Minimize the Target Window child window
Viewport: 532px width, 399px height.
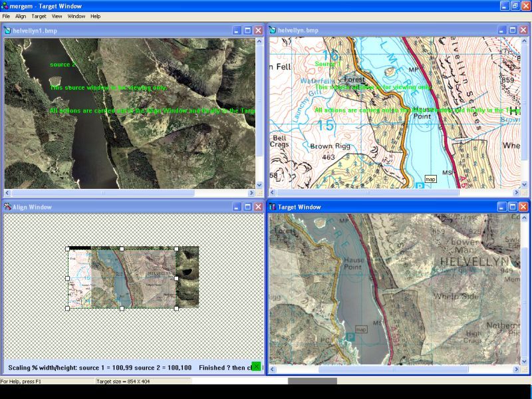pyautogui.click(x=502, y=207)
